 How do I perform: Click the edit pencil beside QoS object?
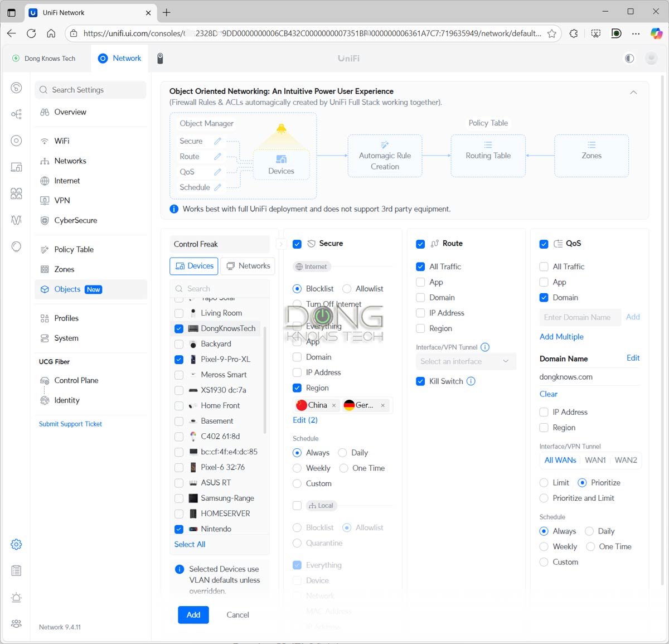tap(217, 172)
